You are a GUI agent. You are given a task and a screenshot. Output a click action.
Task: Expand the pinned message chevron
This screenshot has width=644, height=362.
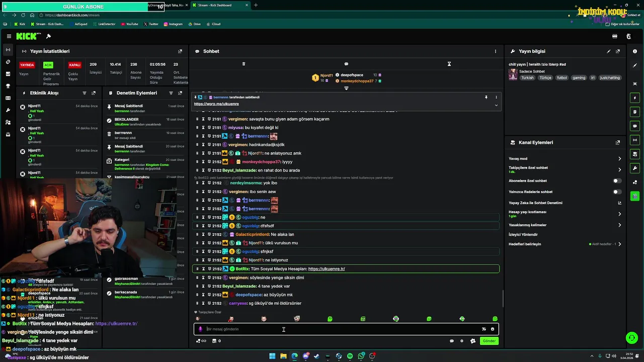click(x=496, y=105)
